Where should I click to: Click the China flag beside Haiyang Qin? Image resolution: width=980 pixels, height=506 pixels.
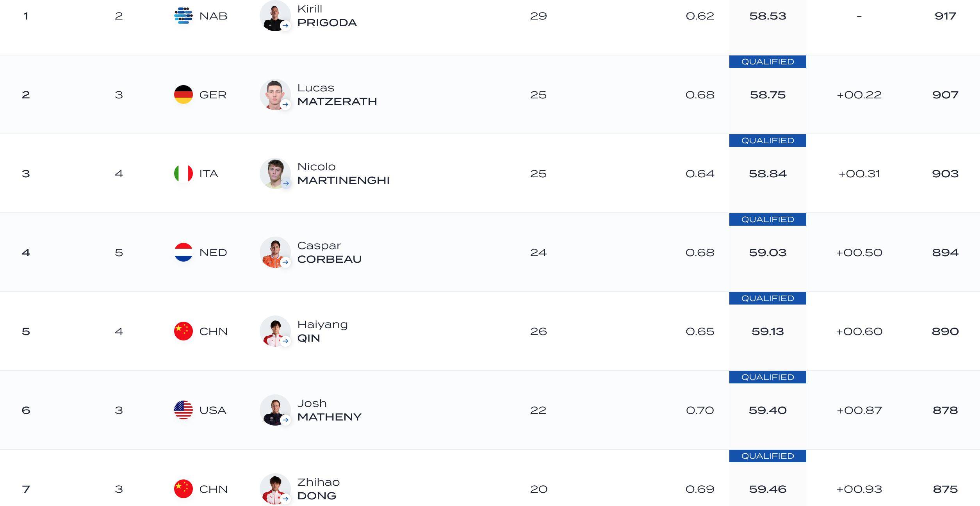183,331
